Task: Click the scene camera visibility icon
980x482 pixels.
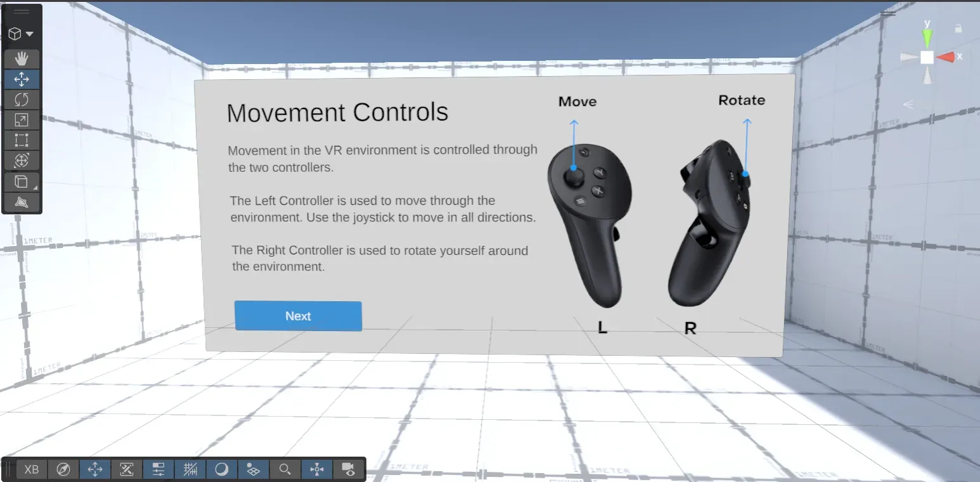Action: 348,469
